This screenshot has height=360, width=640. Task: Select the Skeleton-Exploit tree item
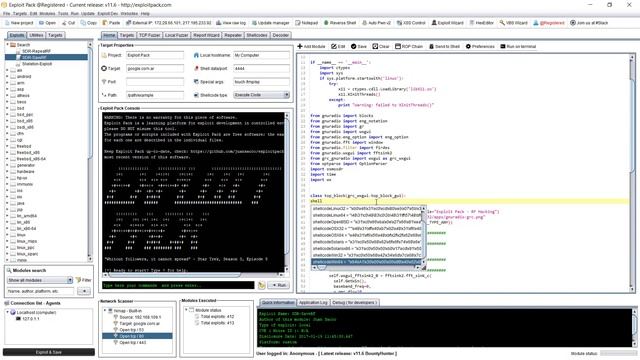[37, 64]
